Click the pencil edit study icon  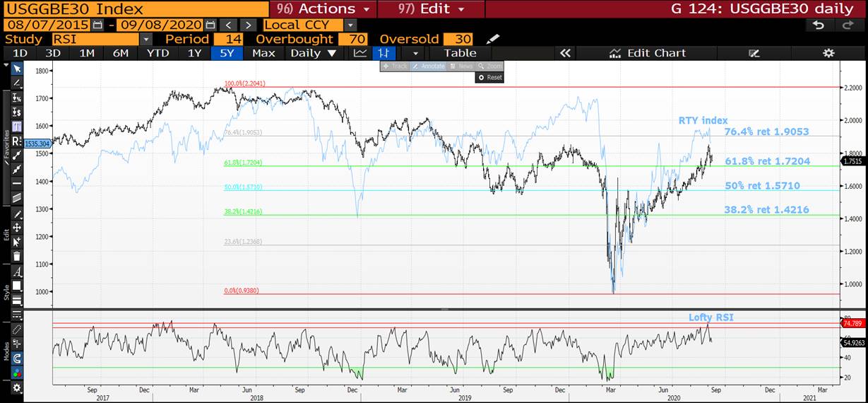(493, 39)
